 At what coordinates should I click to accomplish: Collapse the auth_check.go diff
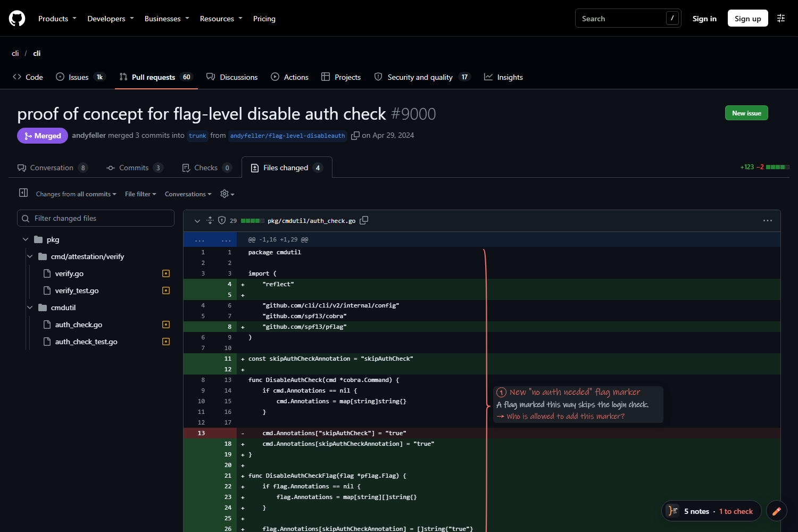pyautogui.click(x=197, y=221)
